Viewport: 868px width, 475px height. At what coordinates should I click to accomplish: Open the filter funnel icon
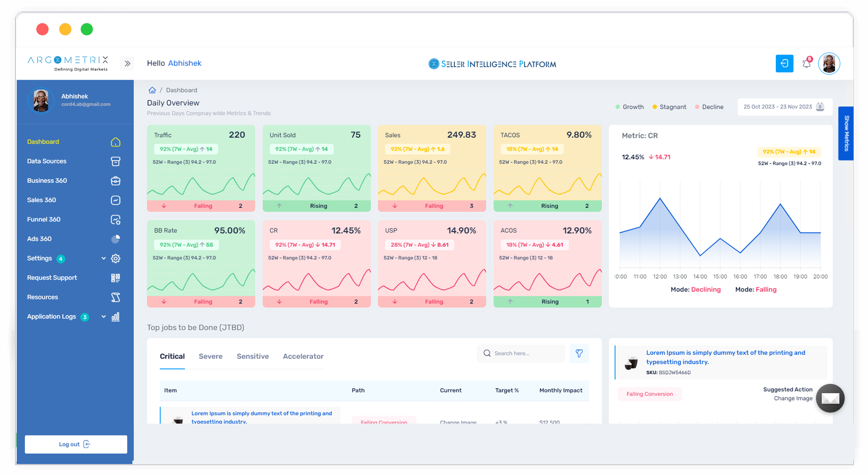579,354
